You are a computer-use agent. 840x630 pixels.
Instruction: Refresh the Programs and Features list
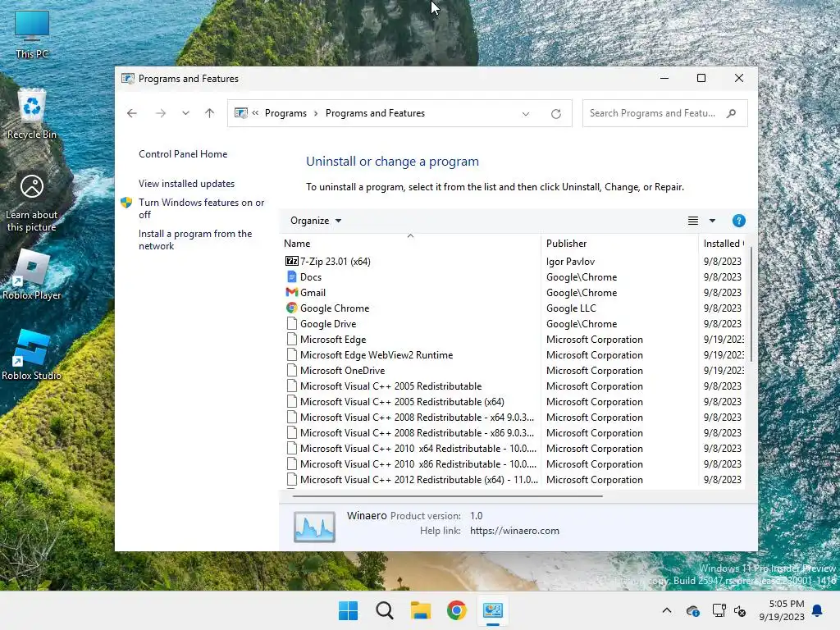[556, 113]
